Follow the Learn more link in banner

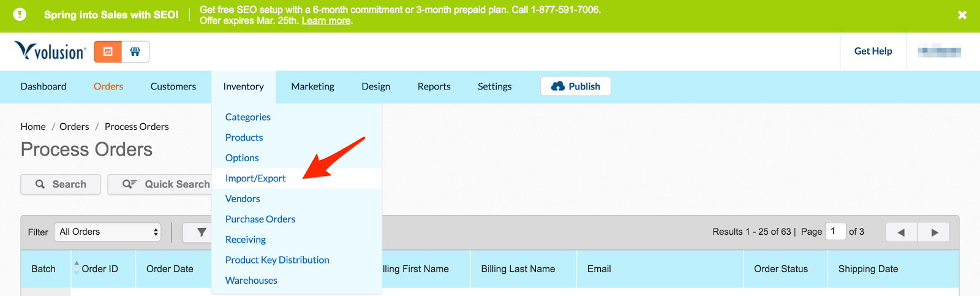[x=326, y=21]
